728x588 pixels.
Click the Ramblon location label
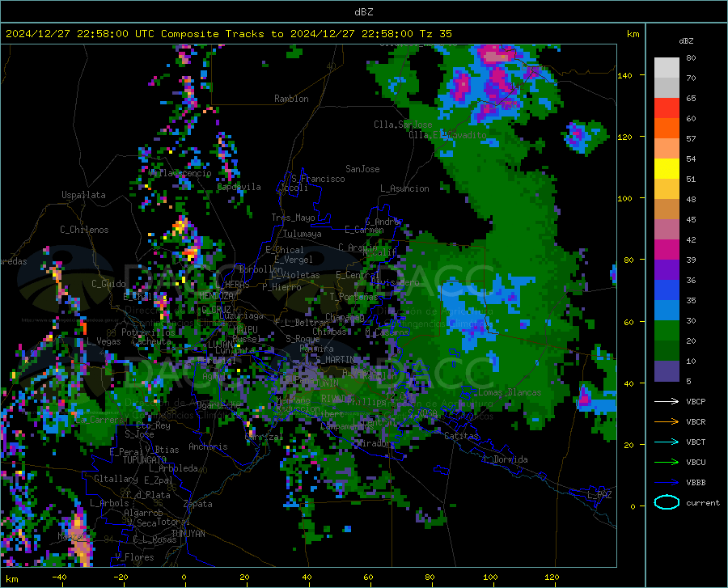click(291, 99)
